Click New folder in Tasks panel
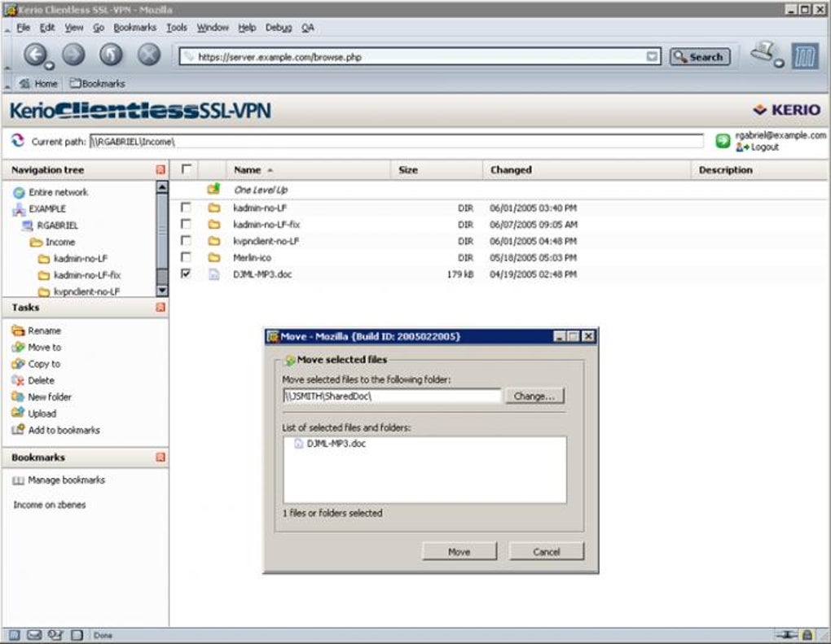 point(49,396)
